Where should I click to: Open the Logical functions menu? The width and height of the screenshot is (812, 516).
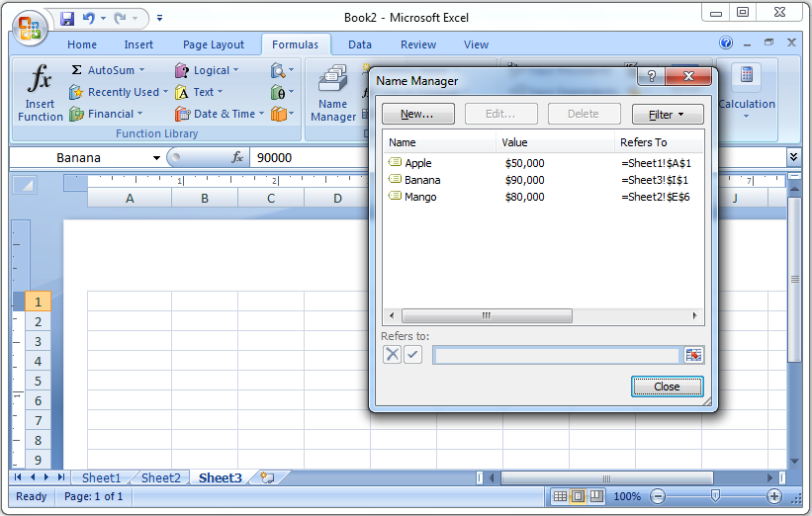[207, 70]
